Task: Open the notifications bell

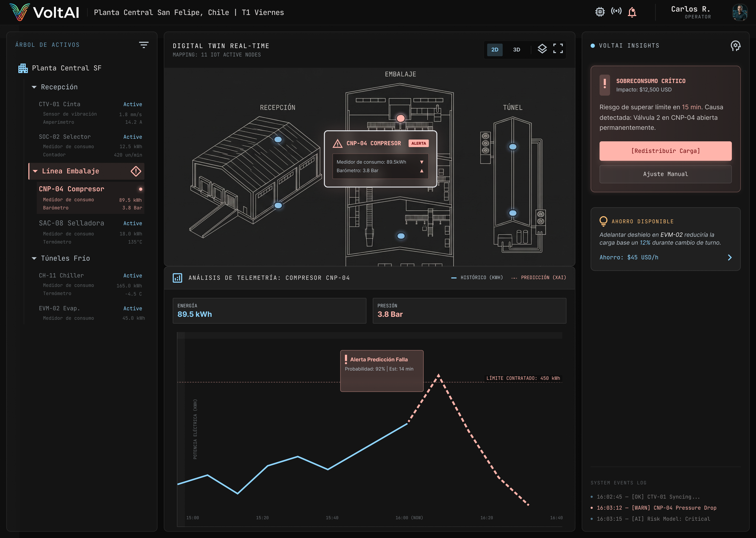Action: [x=632, y=12]
